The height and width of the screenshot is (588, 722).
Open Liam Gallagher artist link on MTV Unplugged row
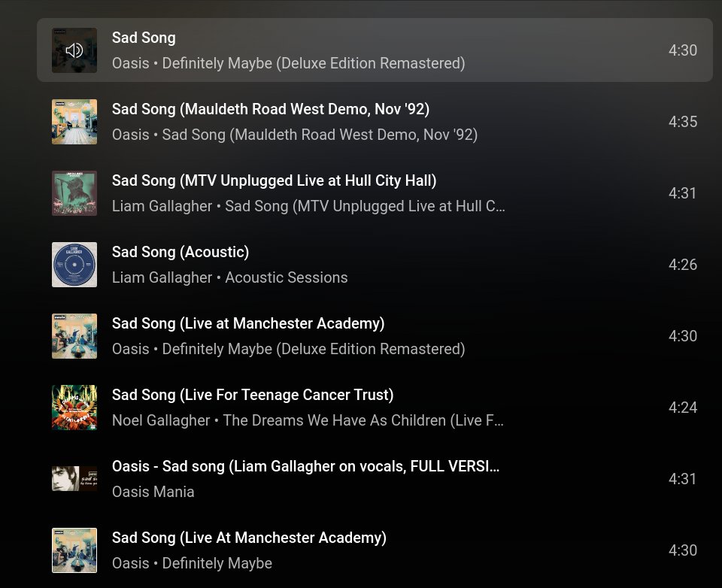162,206
